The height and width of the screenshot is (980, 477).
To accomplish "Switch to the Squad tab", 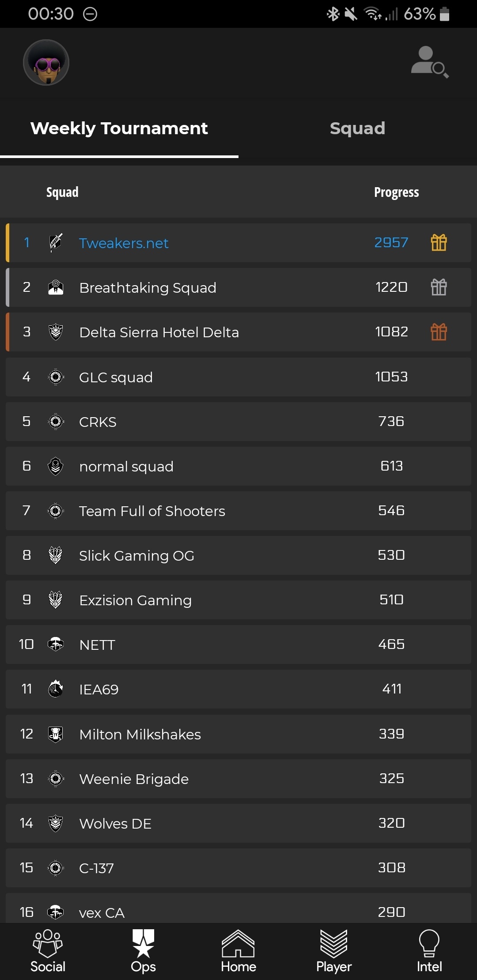I will click(357, 128).
